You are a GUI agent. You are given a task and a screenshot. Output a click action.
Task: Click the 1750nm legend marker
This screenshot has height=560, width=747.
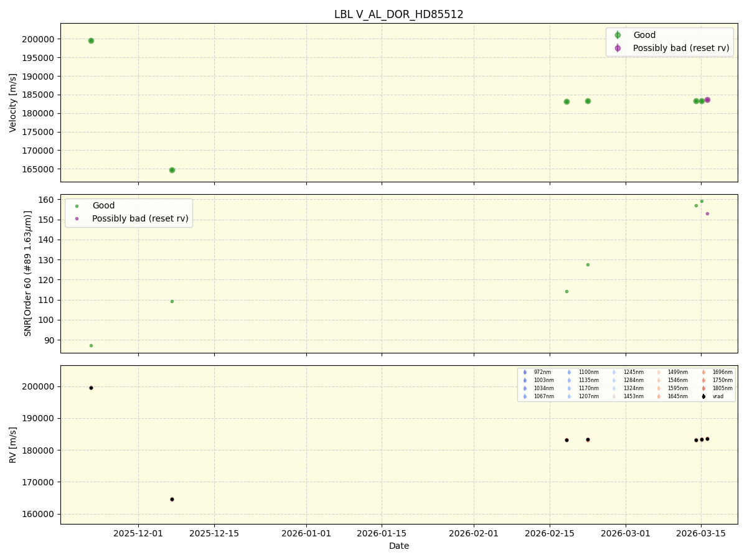tap(703, 380)
